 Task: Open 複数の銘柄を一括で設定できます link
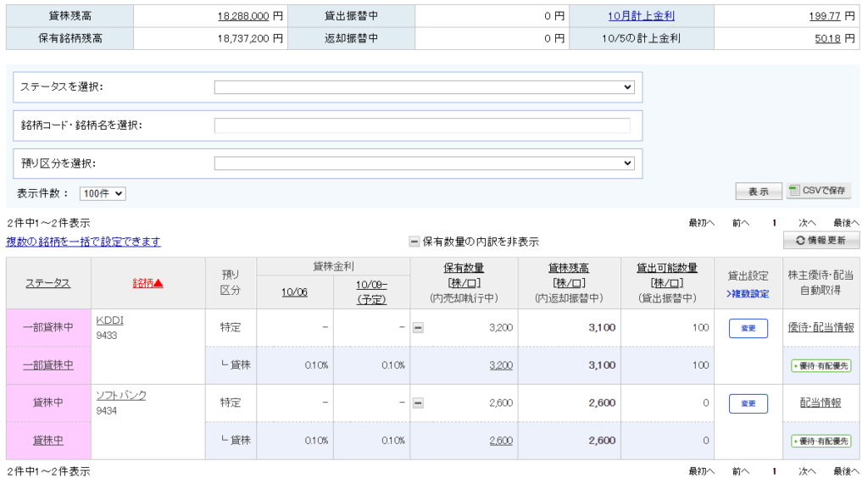coord(83,242)
